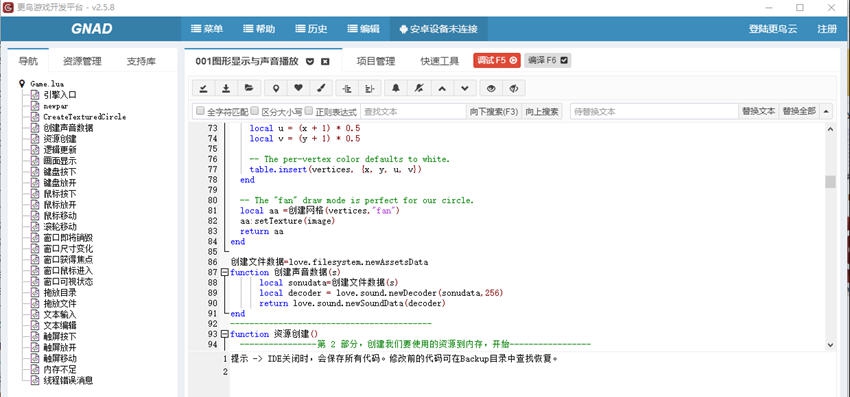Open the 帮助 menu
This screenshot has width=850, height=397.
(259, 29)
